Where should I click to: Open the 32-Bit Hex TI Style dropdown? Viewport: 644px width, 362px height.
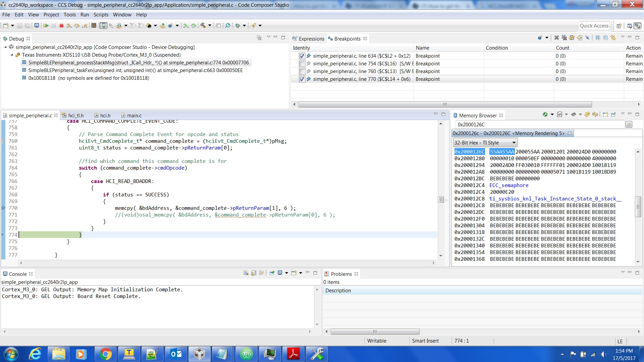tap(485, 143)
